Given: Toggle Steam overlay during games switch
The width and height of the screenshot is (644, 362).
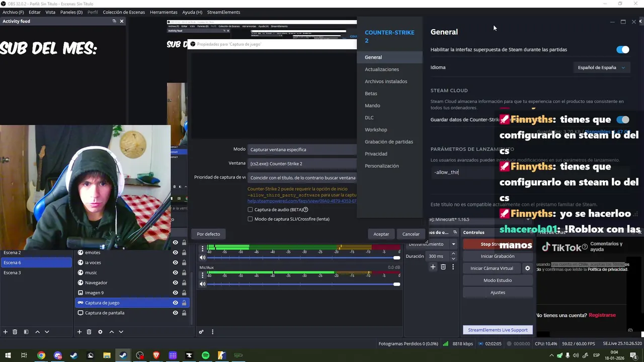Looking at the screenshot, I should tap(623, 49).
